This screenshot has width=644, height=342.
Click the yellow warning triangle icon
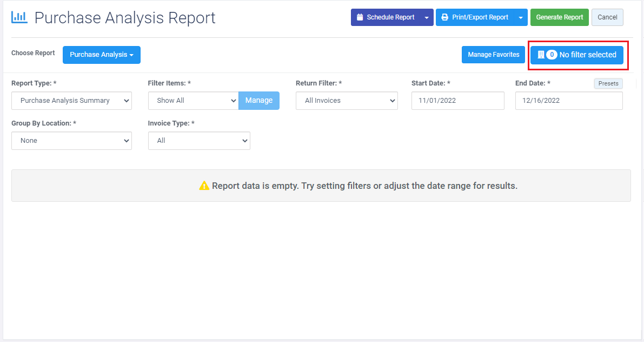[204, 186]
